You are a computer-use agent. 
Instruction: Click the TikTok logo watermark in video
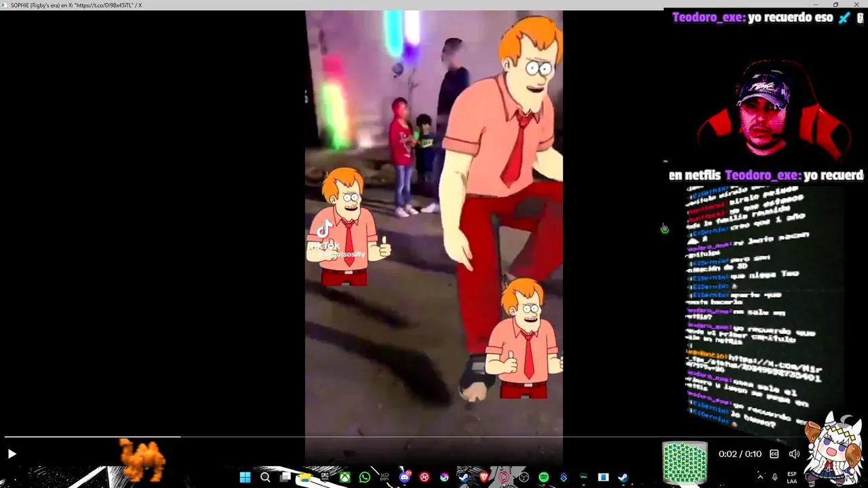(x=325, y=229)
